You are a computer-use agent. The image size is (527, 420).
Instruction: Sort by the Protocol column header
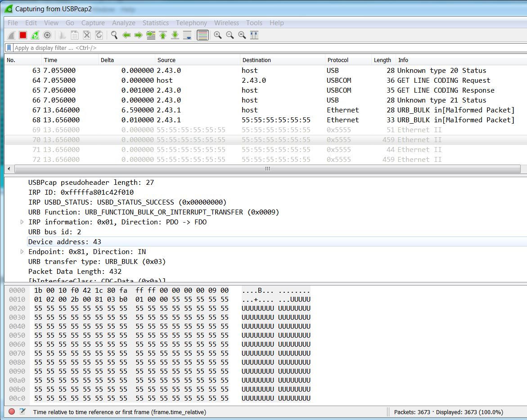(338, 60)
